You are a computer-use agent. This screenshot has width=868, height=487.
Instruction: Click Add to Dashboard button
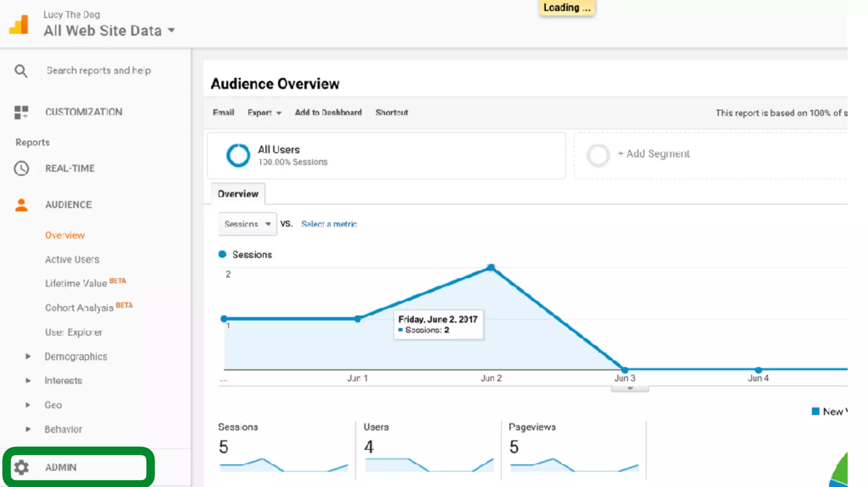tap(328, 113)
